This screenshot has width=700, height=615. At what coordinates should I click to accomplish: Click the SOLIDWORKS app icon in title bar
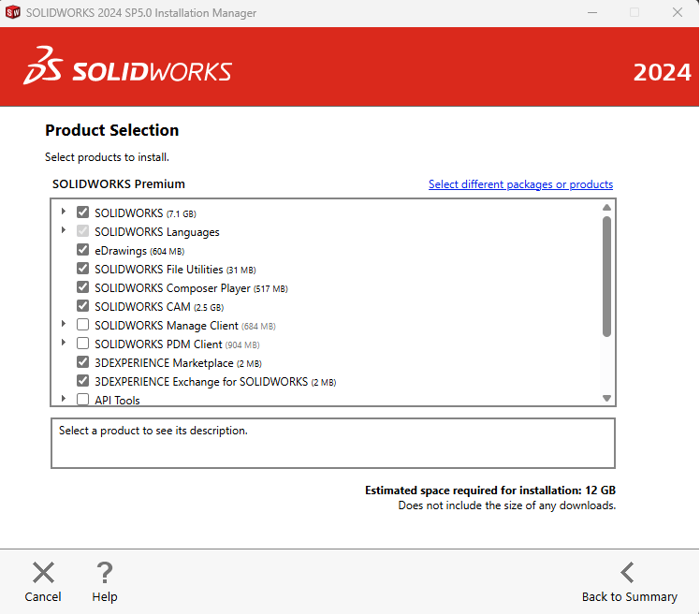tap(13, 12)
